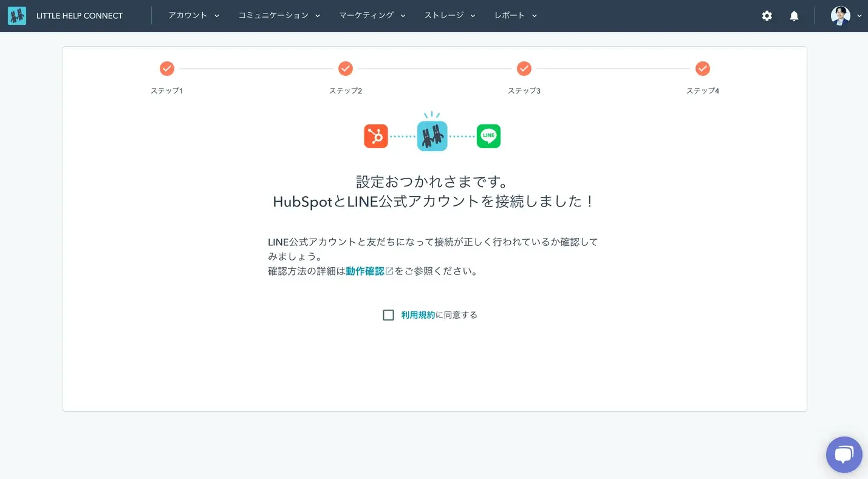
Task: Click the ステップ1 completed step marker
Action: pyautogui.click(x=167, y=69)
